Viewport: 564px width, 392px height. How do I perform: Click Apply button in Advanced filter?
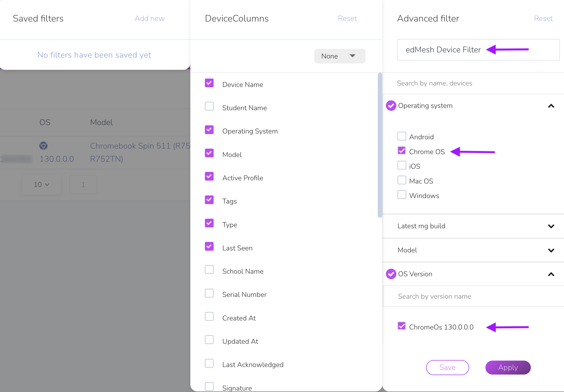pyautogui.click(x=508, y=368)
